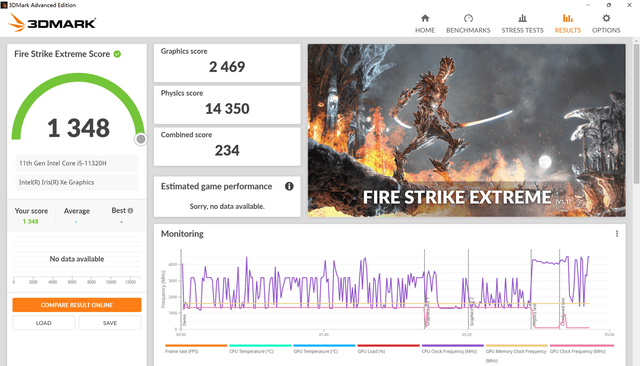Click info icon next to Best score

point(130,211)
